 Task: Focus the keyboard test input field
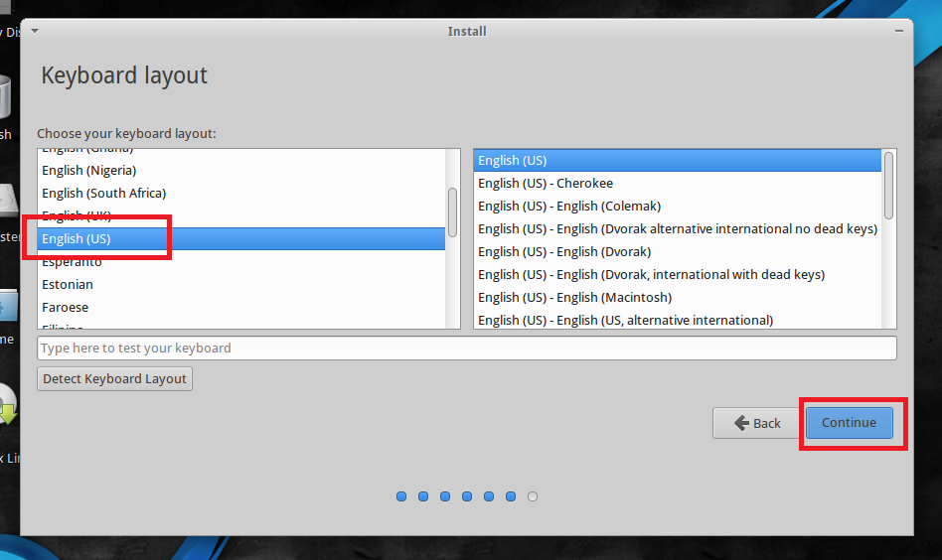(x=467, y=349)
